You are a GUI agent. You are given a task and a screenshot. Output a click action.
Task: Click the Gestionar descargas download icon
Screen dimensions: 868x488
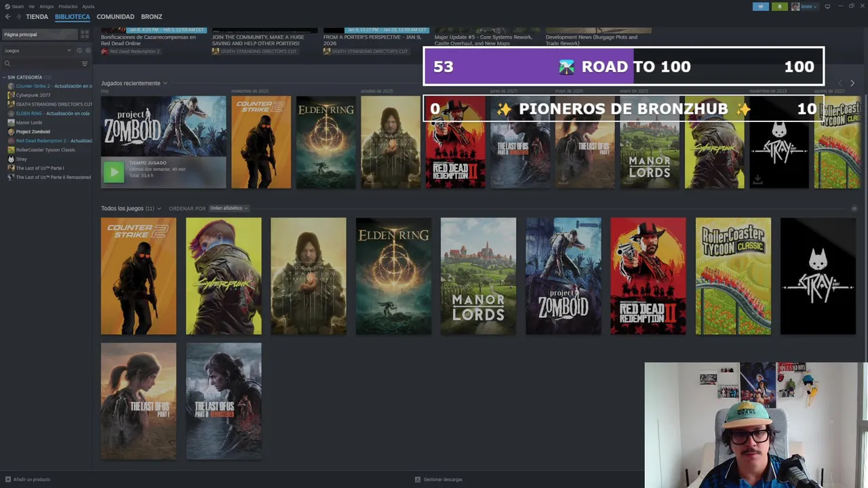[x=418, y=479]
